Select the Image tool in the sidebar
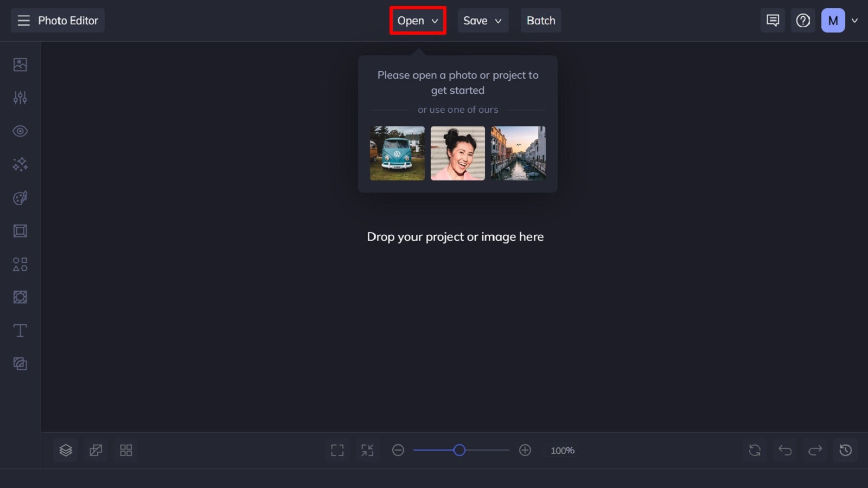Image resolution: width=868 pixels, height=488 pixels. pos(20,63)
